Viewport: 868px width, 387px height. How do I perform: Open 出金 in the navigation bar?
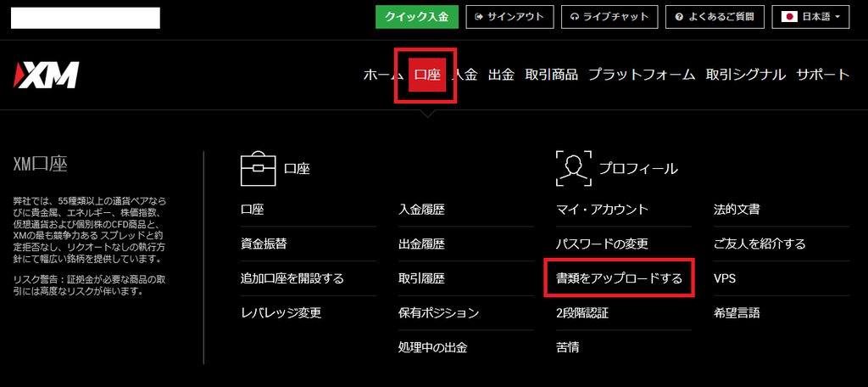pos(502,75)
